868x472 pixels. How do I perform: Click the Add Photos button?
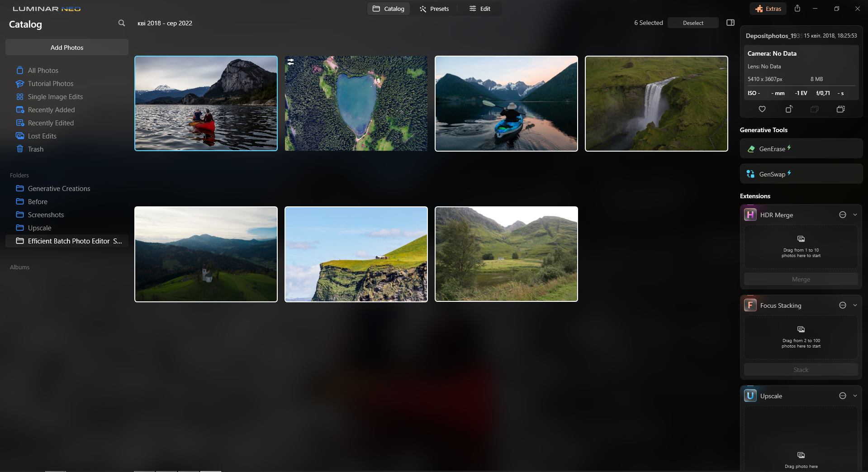coord(67,48)
